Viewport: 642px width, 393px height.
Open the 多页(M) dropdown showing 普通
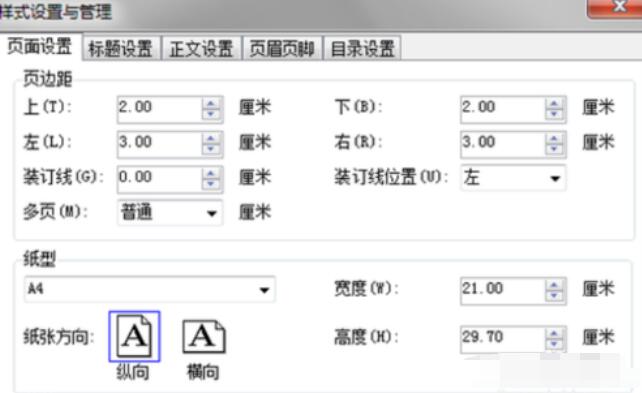[170, 212]
